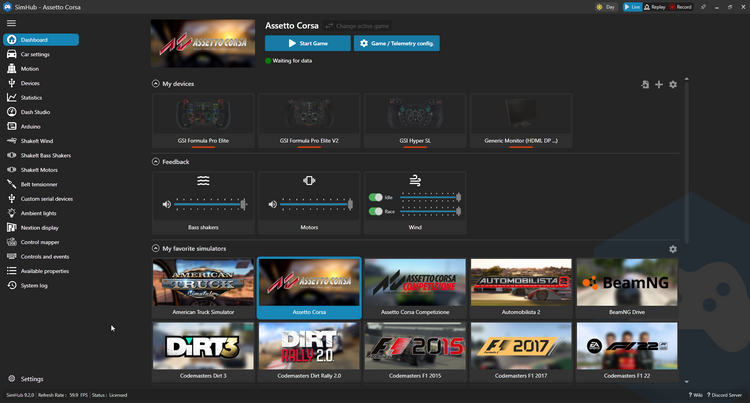Open the Statistics chart icon
Viewport: 750px width, 403px height.
pos(11,98)
